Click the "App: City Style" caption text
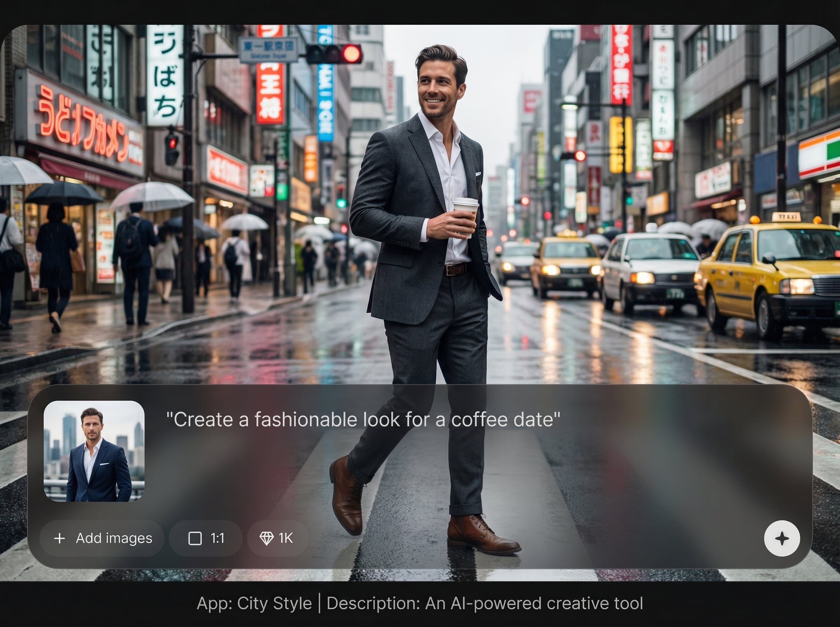The image size is (840, 627). pos(254,603)
